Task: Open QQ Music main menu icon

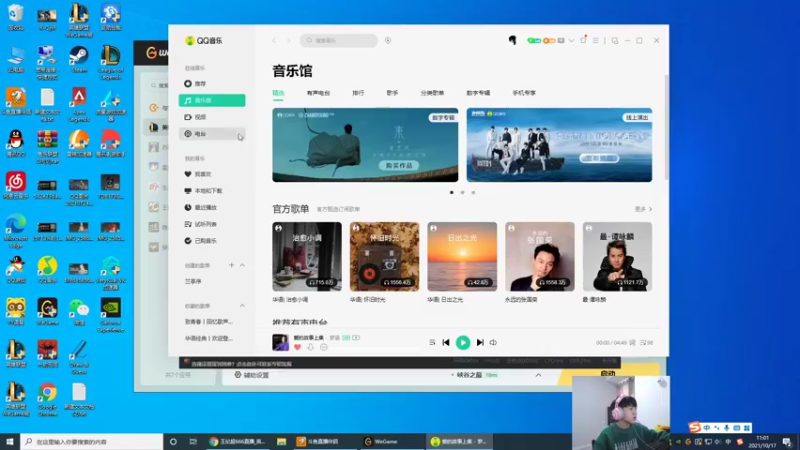Action: point(595,40)
